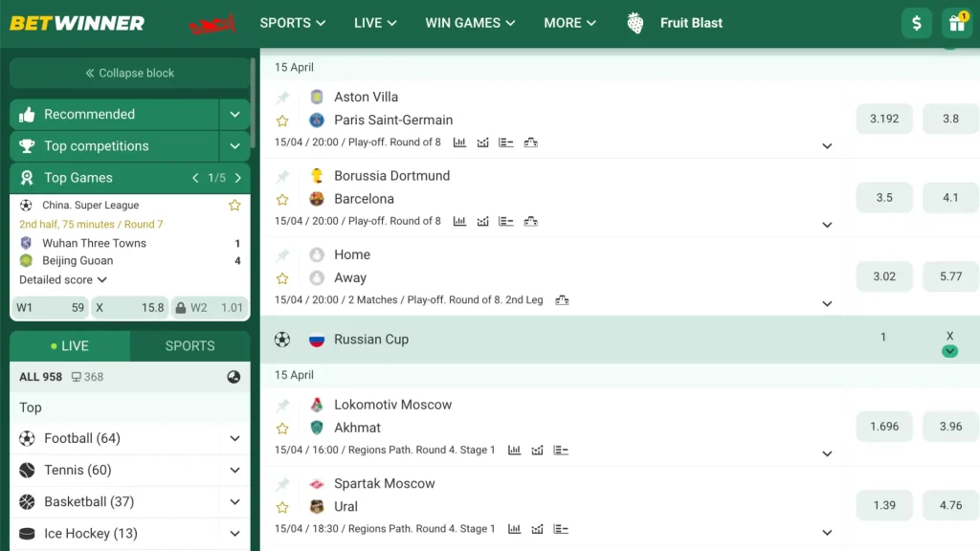
Task: Select W1 59 odds in Top Games
Action: (x=50, y=307)
